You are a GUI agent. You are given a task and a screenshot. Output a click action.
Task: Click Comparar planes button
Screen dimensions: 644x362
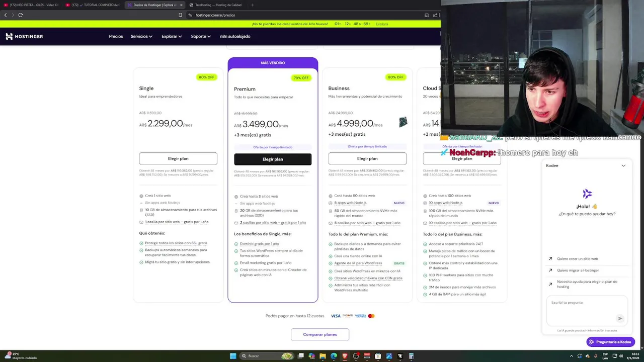click(x=320, y=334)
